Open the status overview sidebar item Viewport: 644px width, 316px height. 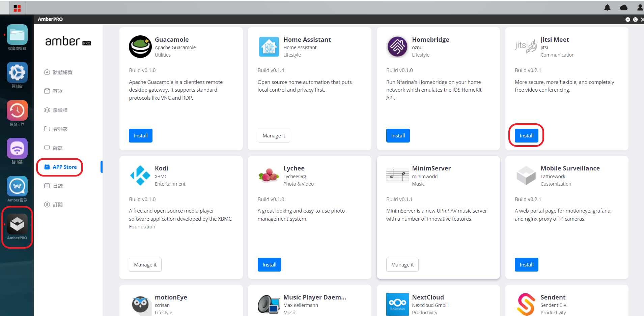point(58,72)
